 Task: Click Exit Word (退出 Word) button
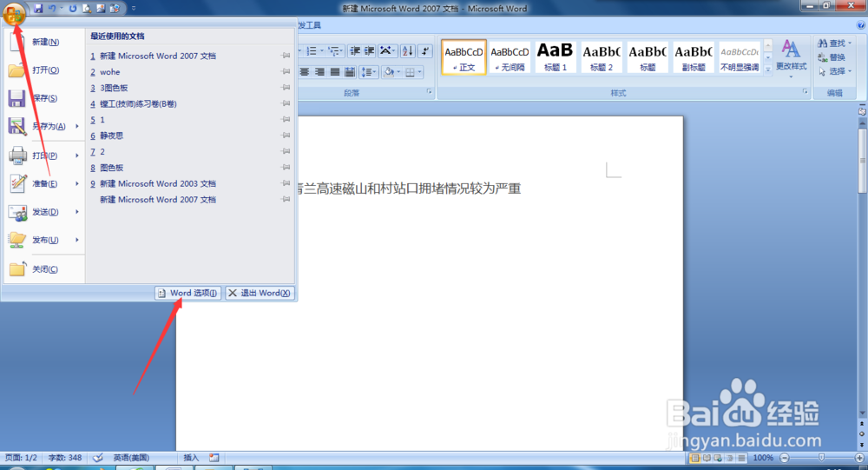[260, 293]
